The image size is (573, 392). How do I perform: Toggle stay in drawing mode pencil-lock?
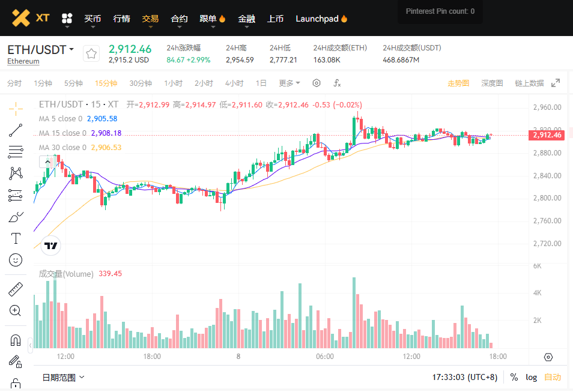[x=16, y=361]
